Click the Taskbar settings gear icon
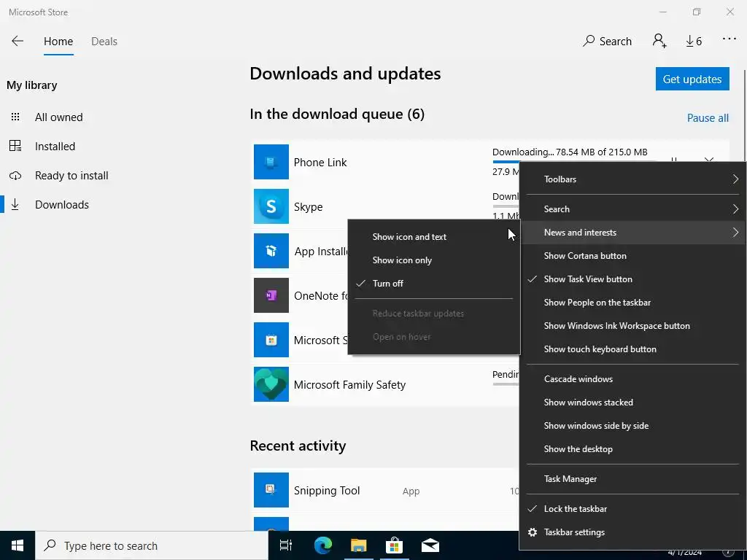The height and width of the screenshot is (560, 747). point(533,532)
